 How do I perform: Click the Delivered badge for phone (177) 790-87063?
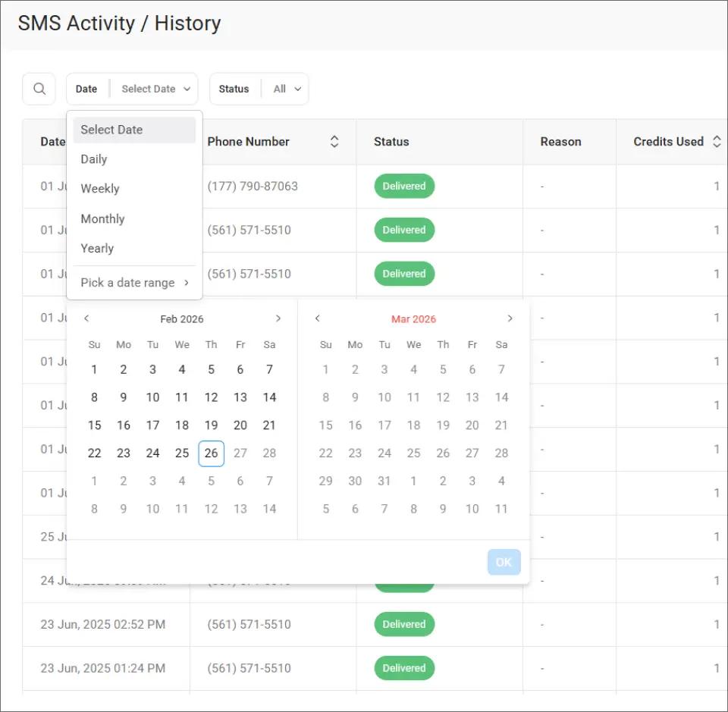click(403, 186)
